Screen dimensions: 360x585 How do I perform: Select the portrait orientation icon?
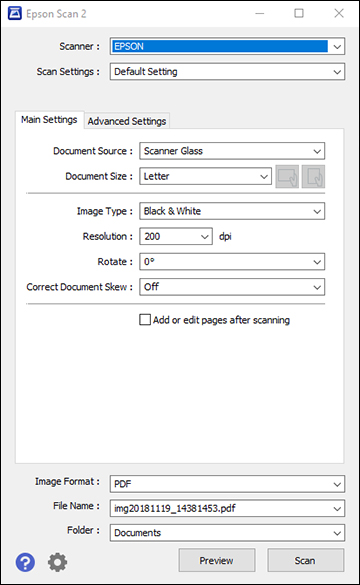tap(313, 176)
